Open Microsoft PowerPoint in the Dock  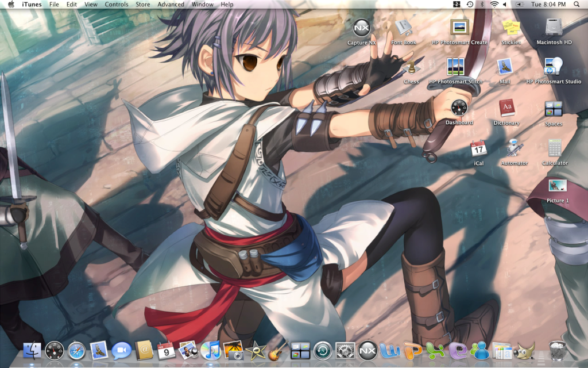(413, 351)
